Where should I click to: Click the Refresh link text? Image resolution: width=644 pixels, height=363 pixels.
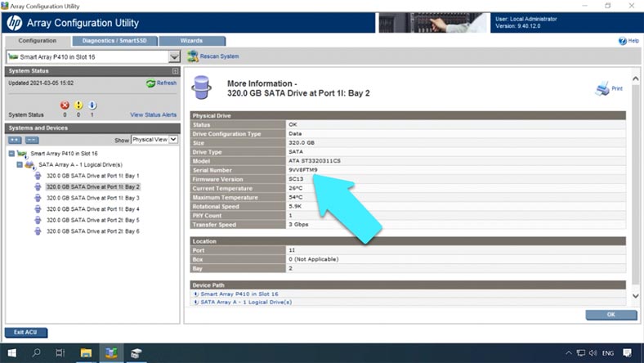click(x=167, y=83)
